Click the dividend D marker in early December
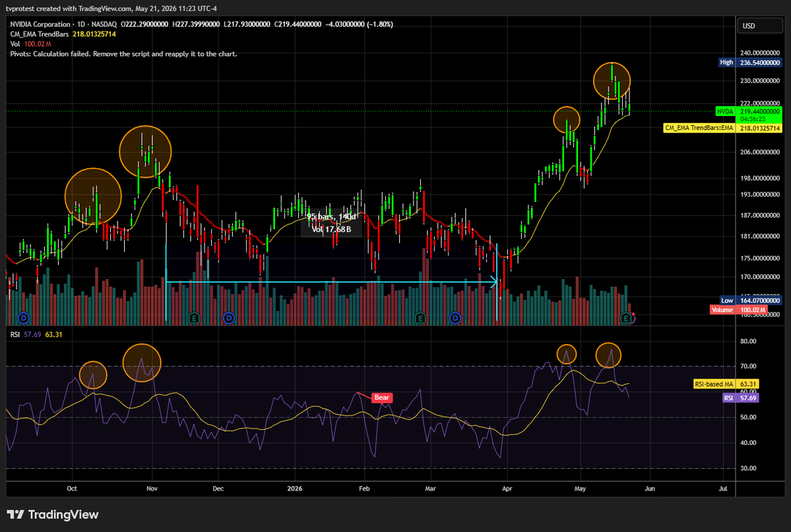This screenshot has height=532, width=791. 228,318
